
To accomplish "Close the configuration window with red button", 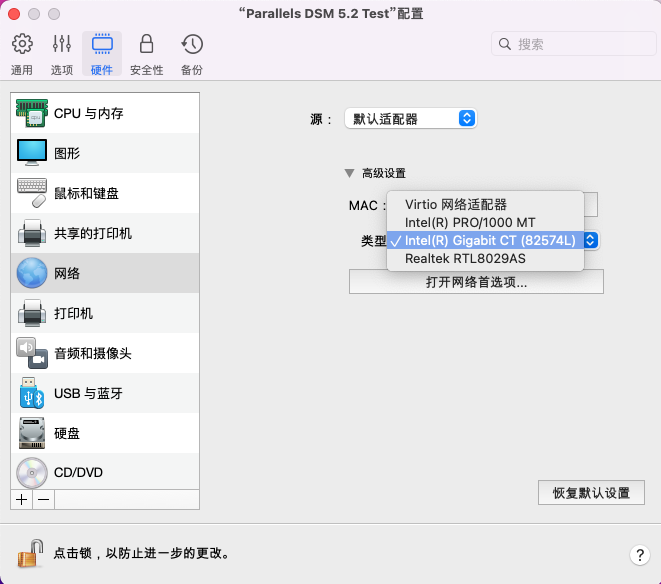I will [x=14, y=14].
